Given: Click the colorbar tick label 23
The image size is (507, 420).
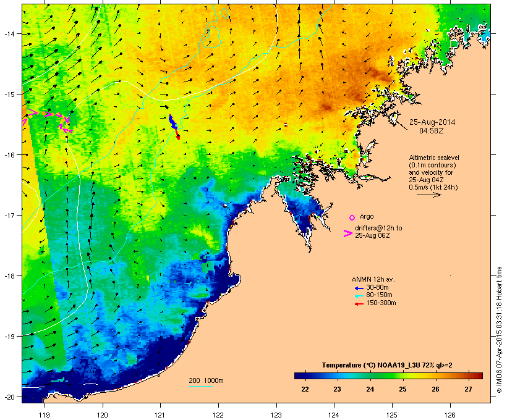Looking at the screenshot, I should [x=337, y=389].
